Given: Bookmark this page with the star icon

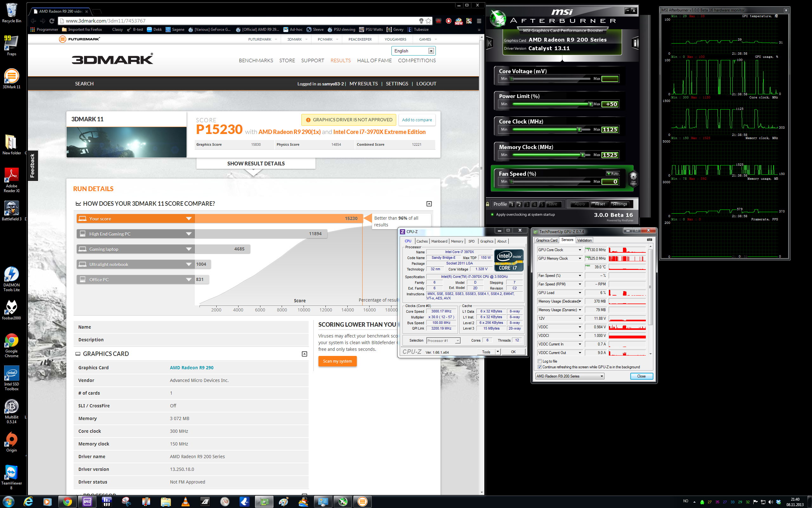Looking at the screenshot, I should (429, 21).
